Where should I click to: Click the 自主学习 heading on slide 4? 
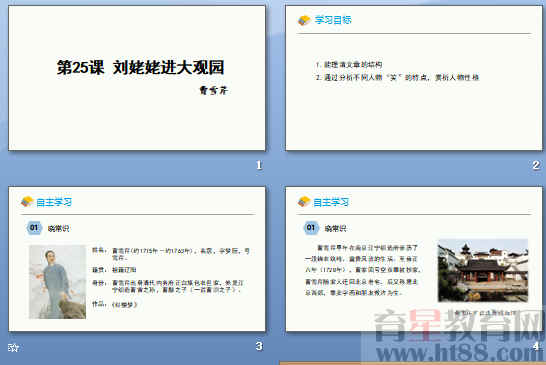pos(331,202)
